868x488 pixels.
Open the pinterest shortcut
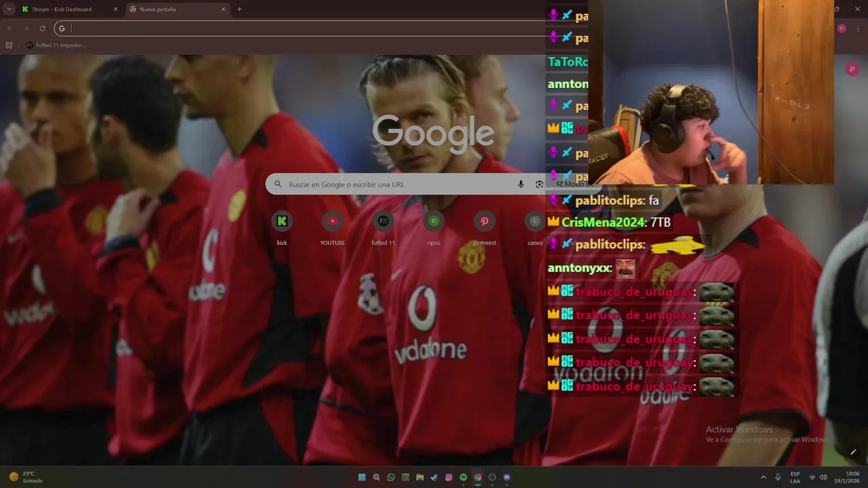click(484, 226)
